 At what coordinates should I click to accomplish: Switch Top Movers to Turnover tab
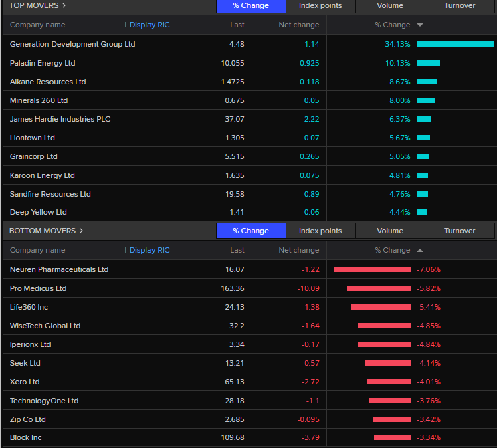(x=460, y=6)
